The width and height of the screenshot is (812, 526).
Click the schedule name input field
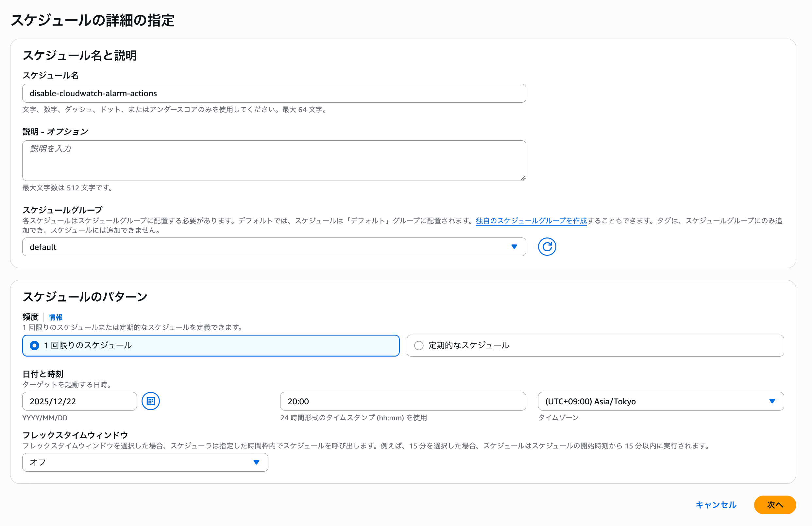point(273,93)
